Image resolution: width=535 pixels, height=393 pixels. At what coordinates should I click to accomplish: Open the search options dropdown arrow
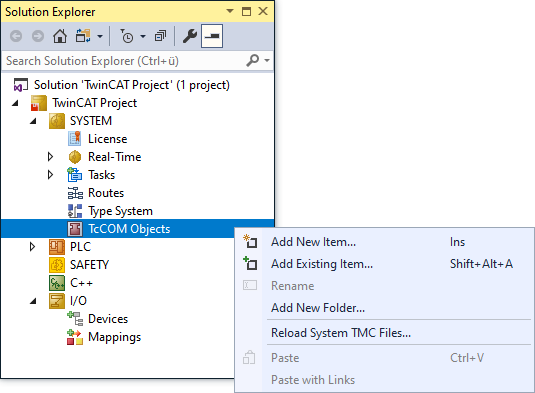267,60
